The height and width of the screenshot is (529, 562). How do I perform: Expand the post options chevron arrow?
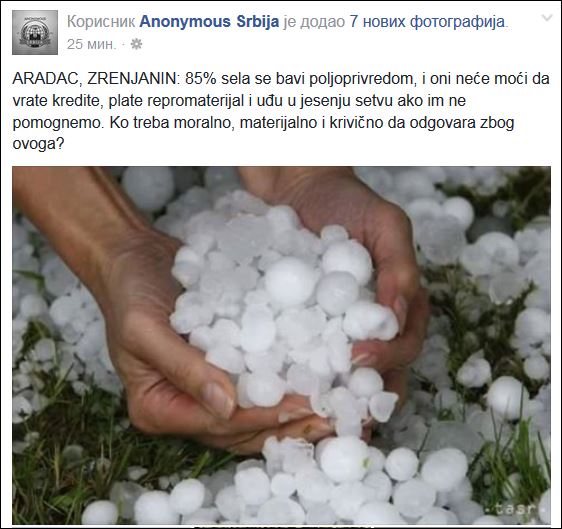pos(547,18)
